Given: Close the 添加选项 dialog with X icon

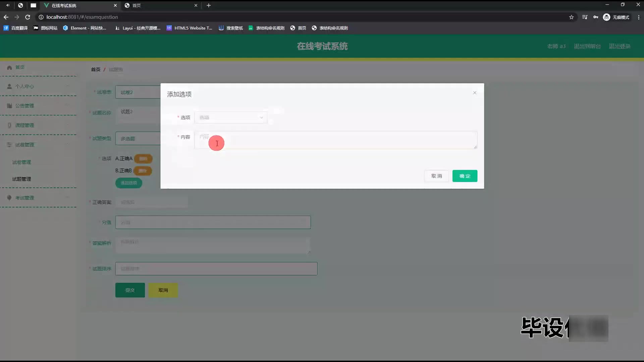Looking at the screenshot, I should [x=475, y=93].
